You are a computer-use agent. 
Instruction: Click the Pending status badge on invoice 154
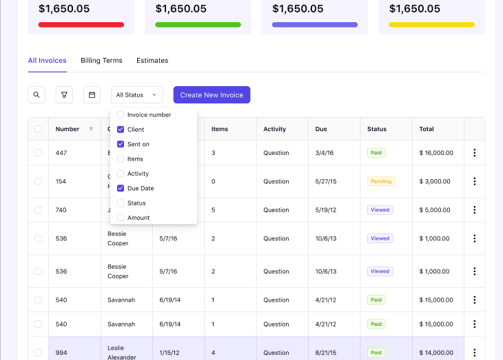pos(381,181)
